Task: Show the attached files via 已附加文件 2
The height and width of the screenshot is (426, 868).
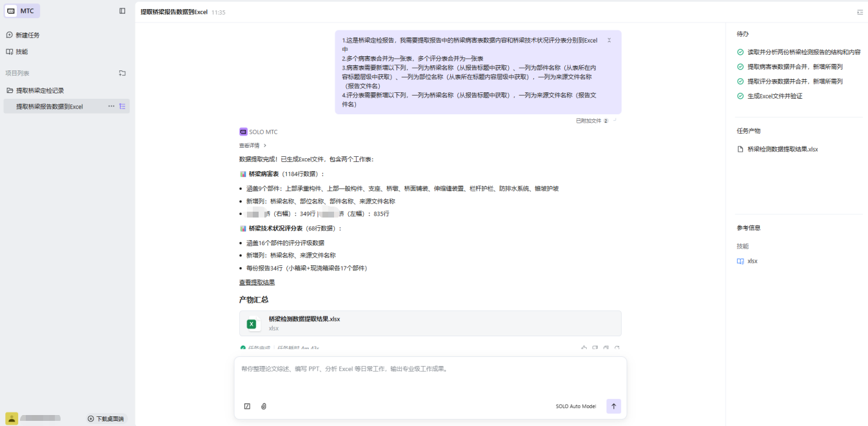Action: point(592,121)
